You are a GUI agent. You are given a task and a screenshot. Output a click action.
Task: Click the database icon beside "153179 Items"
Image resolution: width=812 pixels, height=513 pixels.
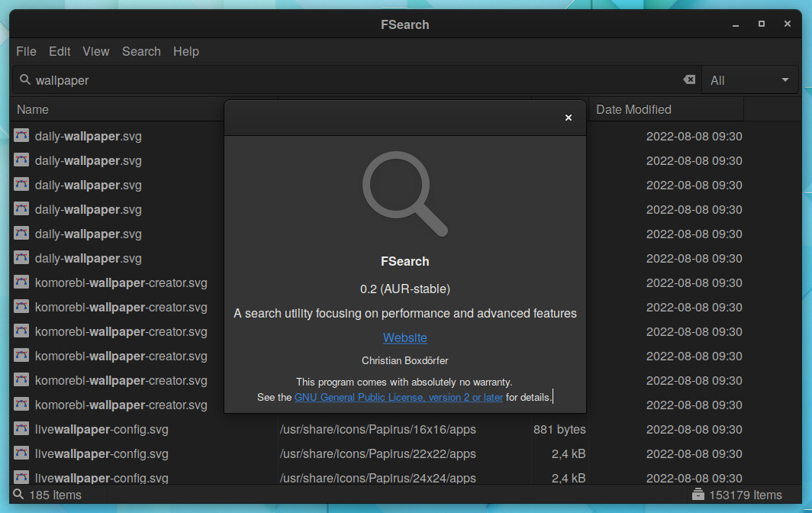tap(698, 495)
